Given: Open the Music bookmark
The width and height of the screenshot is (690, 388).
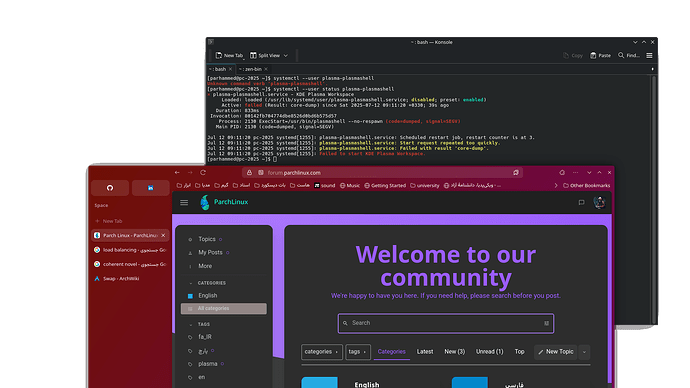Looking at the screenshot, I should (350, 186).
